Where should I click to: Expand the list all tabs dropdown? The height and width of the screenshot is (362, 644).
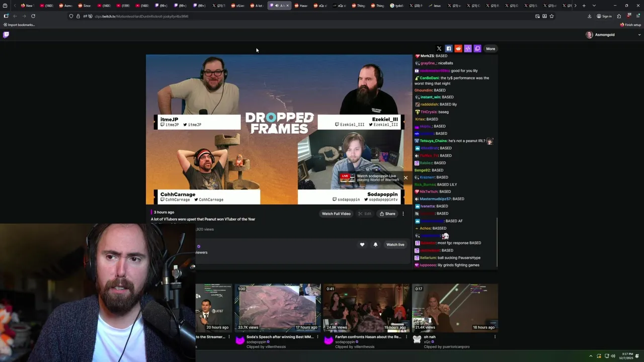click(x=594, y=6)
